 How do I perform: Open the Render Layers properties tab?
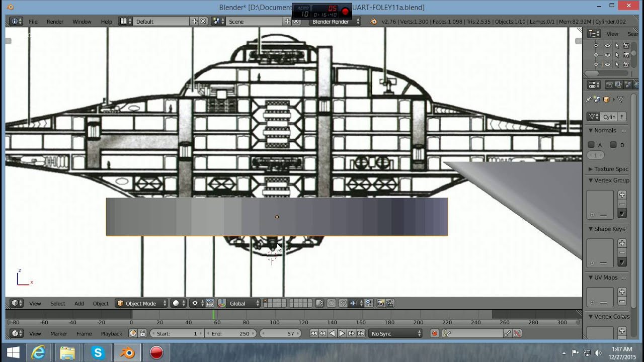(x=618, y=85)
